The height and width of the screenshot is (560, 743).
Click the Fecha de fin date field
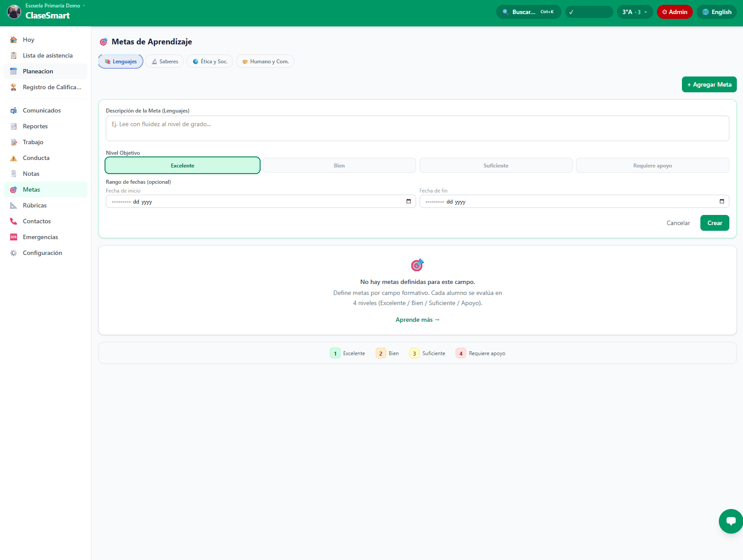574,201
